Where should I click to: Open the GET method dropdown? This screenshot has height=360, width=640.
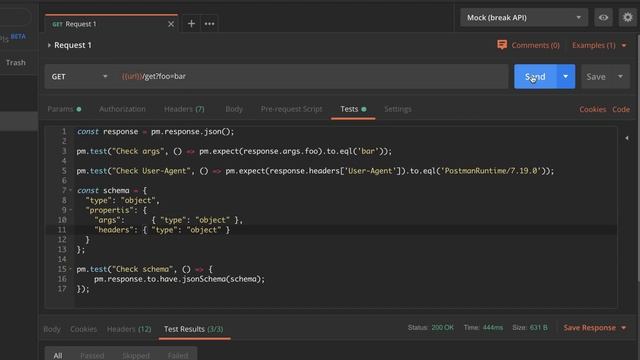[x=79, y=76]
